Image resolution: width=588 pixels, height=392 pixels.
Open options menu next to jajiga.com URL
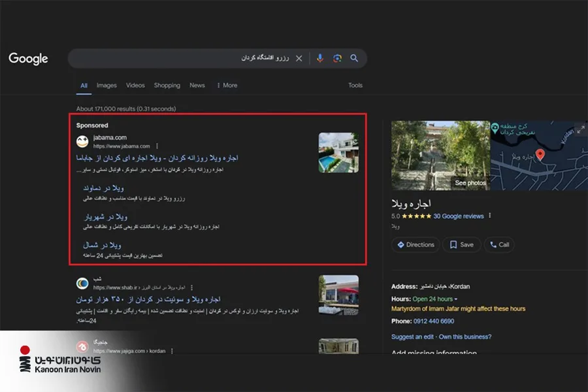(172, 351)
